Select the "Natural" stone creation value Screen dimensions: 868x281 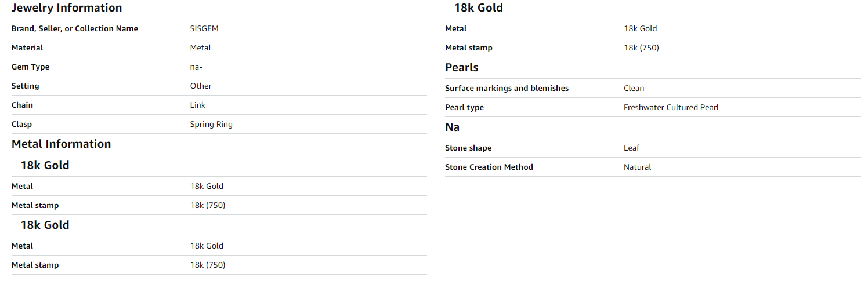coord(638,167)
